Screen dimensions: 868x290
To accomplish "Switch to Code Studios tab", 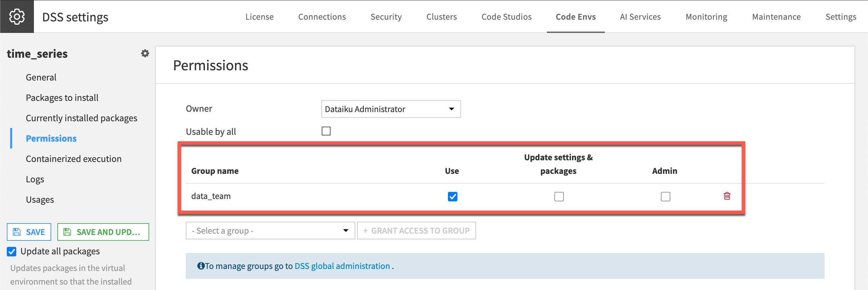I will (x=507, y=17).
